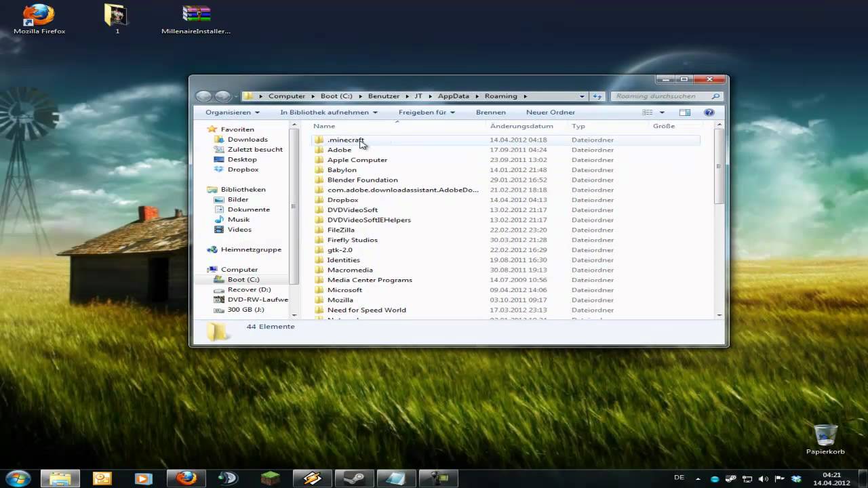Select the Firefly Studios folder
This screenshot has height=488, width=868.
tap(352, 240)
